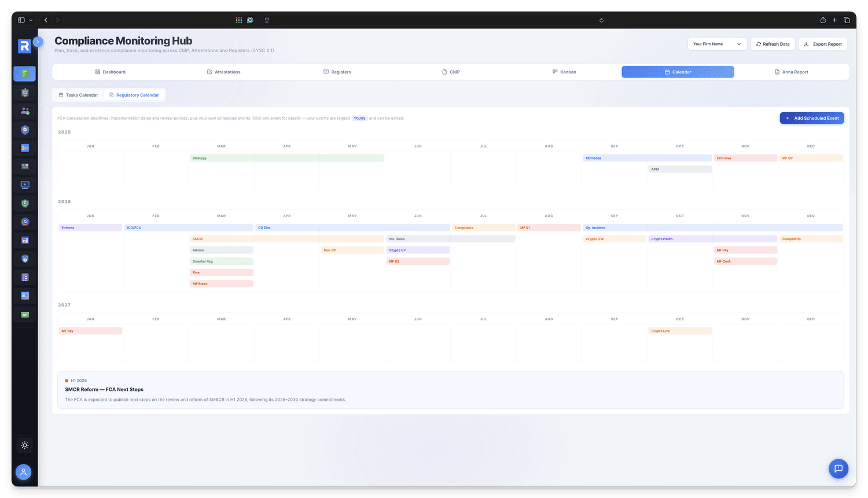Toggle the browser sidebar panel icon
Image resolution: width=868 pixels, height=498 pixels.
tap(21, 20)
